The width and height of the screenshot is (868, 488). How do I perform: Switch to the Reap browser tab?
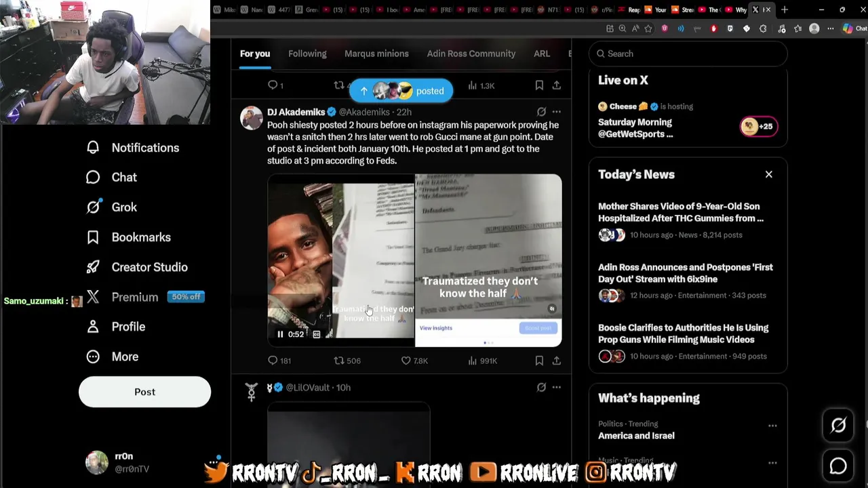coord(628,9)
